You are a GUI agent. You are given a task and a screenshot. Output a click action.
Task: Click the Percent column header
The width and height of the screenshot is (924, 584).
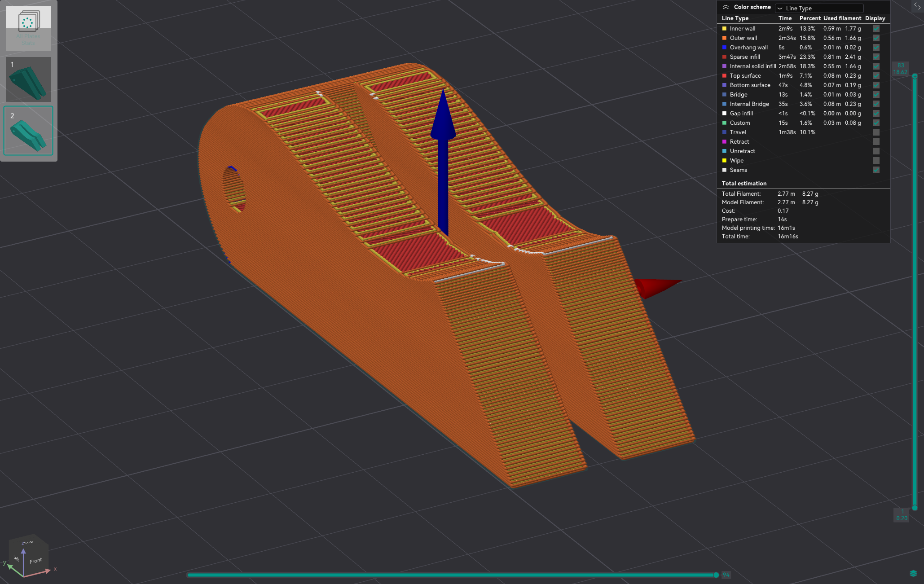tap(810, 18)
